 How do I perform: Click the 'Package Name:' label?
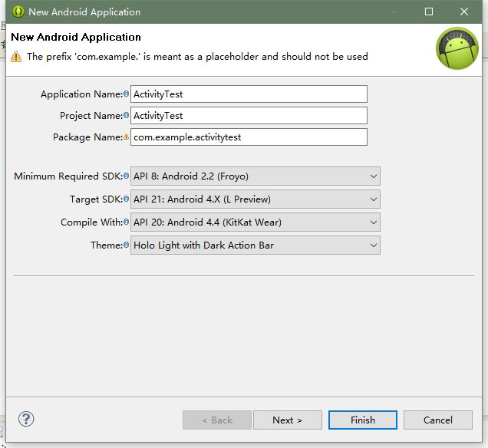point(88,137)
